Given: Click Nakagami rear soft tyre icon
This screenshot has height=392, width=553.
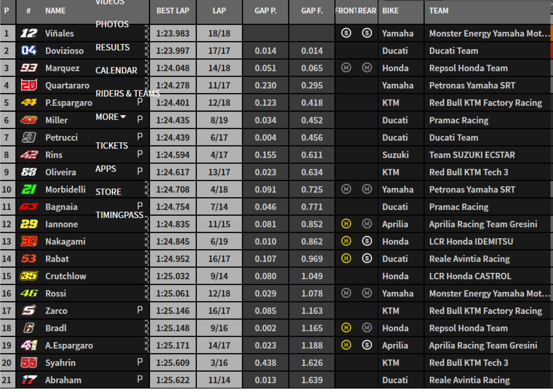Looking at the screenshot, I should tap(367, 241).
